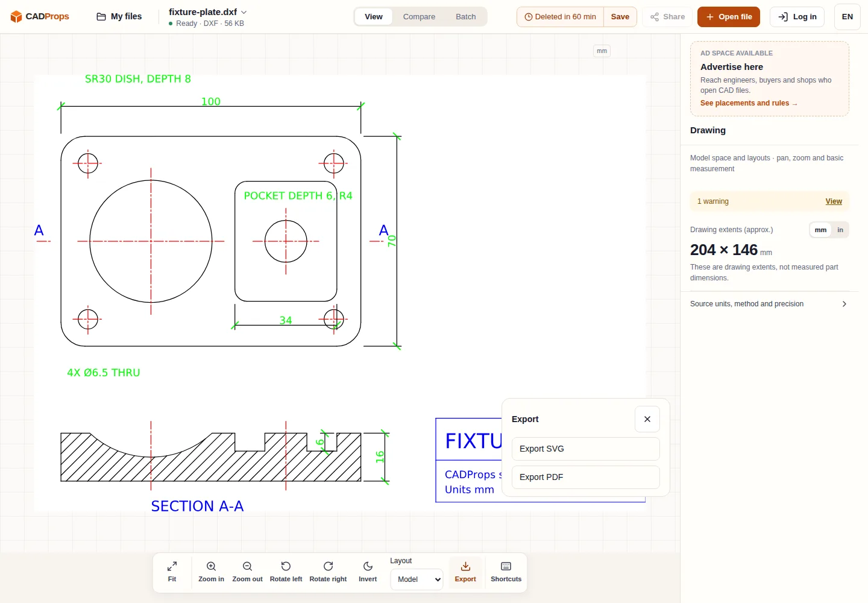The height and width of the screenshot is (603, 868).
Task: Open See placements and rules link
Action: click(749, 103)
